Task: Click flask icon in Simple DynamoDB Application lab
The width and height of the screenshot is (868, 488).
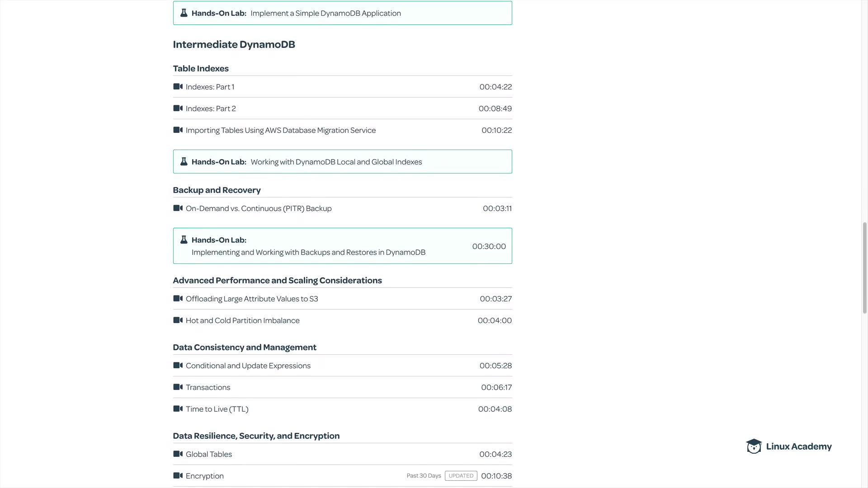Action: [184, 13]
